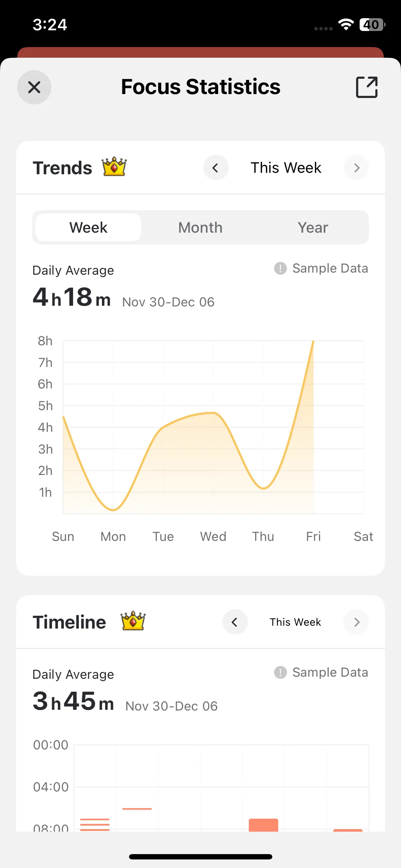Tap the Wed label on chart axis
401x868 pixels.
click(x=213, y=537)
